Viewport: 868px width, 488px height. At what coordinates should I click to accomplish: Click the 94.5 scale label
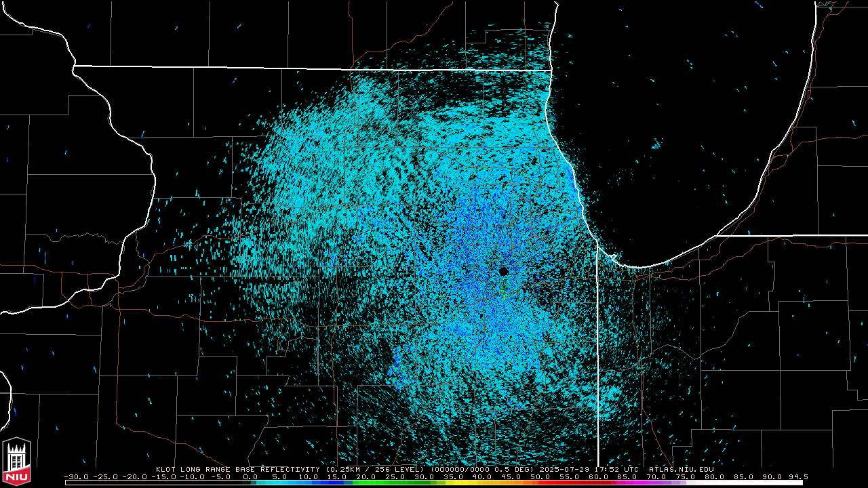797,477
